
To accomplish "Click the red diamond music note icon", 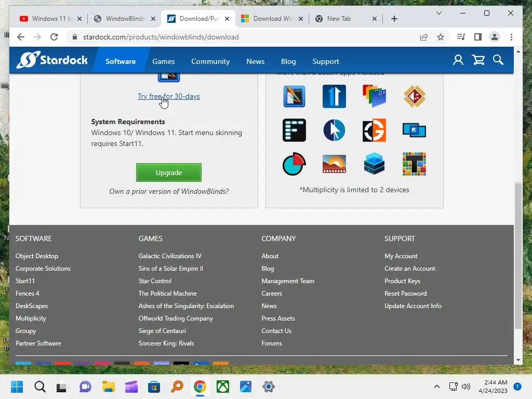I will 414,96.
